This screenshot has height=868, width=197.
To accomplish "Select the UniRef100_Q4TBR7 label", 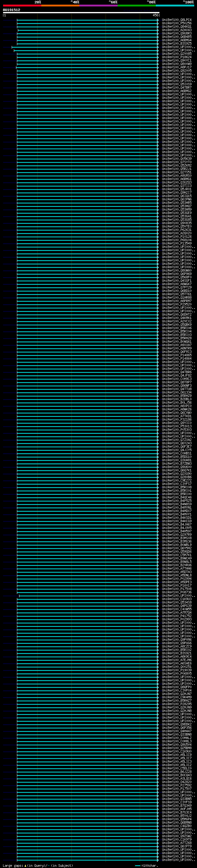I will [176, 88].
